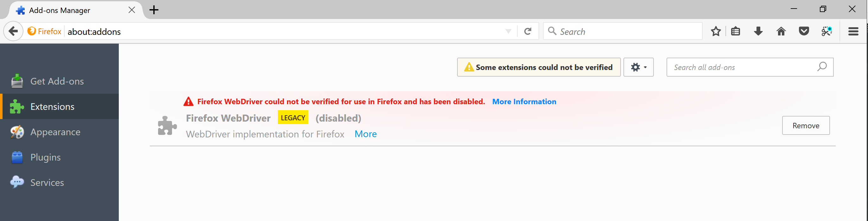Select the Extensions panel in sidebar
Viewport: 868px width, 221px height.
point(52,106)
